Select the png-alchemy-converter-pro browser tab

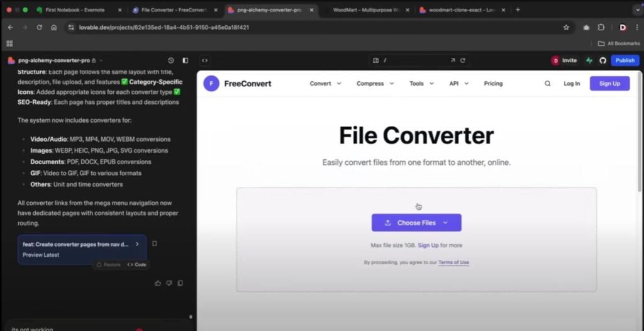(269, 10)
